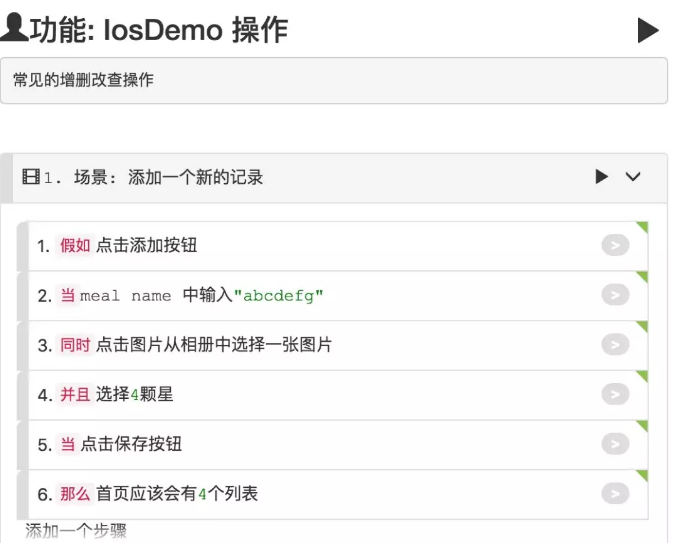
Task: Click the user icon next to 功能 title
Action: point(14,27)
